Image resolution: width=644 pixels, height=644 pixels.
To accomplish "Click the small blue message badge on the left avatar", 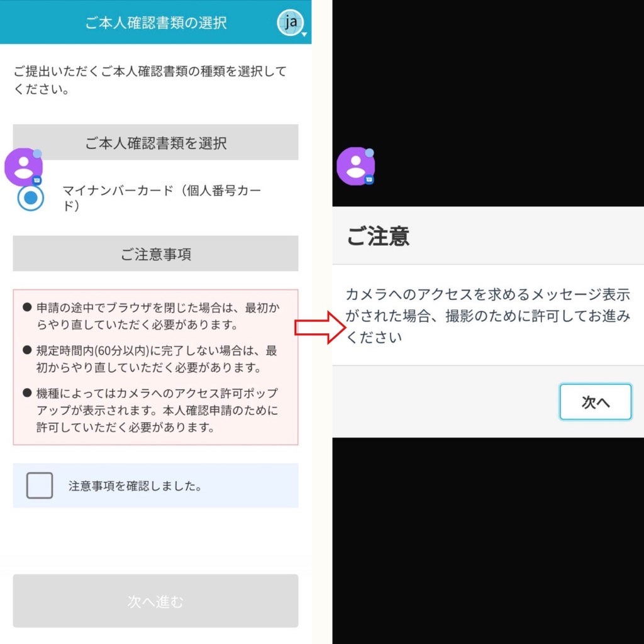I will [37, 180].
